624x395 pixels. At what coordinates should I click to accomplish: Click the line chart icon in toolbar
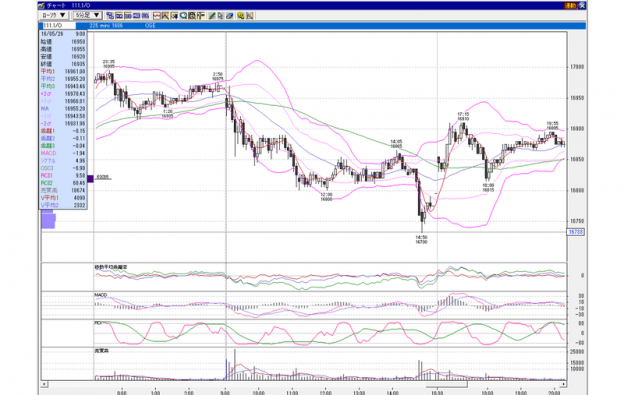(156, 16)
